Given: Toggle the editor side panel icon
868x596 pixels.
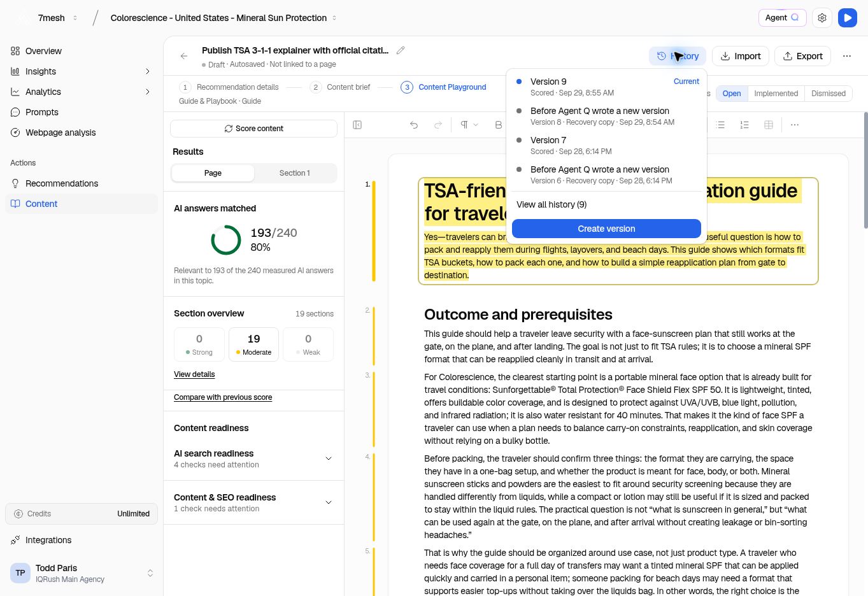Looking at the screenshot, I should coord(357,125).
